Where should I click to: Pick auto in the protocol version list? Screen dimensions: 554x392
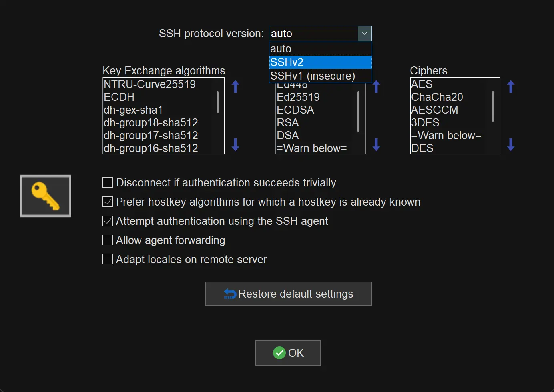pos(320,49)
